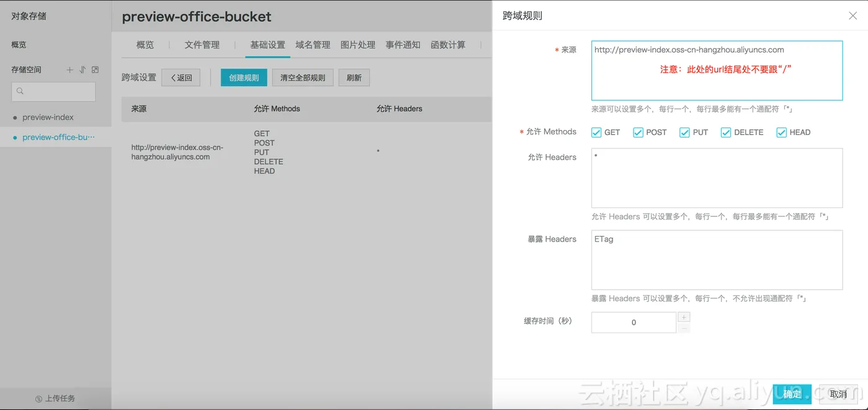Image resolution: width=868 pixels, height=410 pixels.
Task: Uncheck the POST method checkbox
Action: (x=638, y=133)
